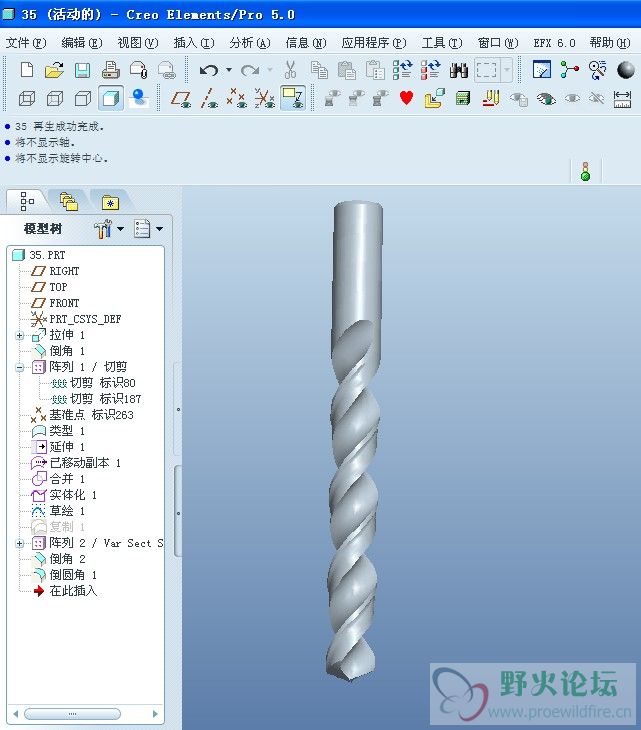
Task: Click the eye visibility icon in the toolbar
Action: [546, 99]
